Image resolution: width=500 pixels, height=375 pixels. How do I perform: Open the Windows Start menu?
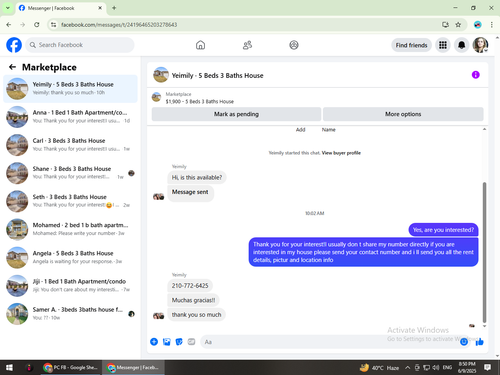coord(9,367)
